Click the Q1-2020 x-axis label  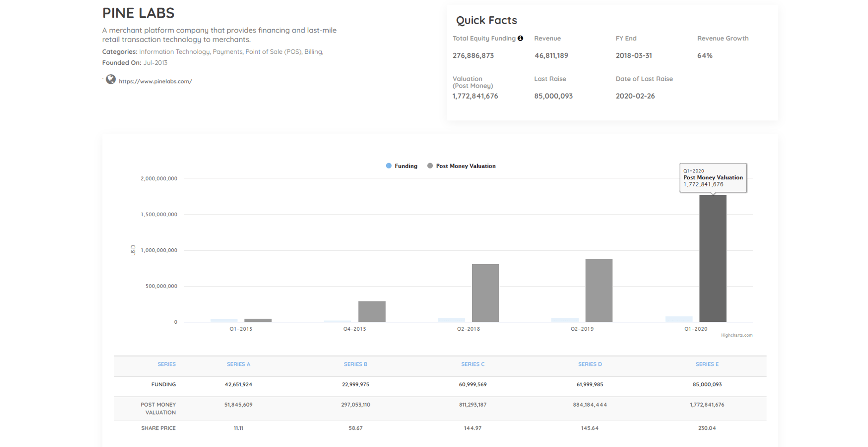(x=696, y=329)
